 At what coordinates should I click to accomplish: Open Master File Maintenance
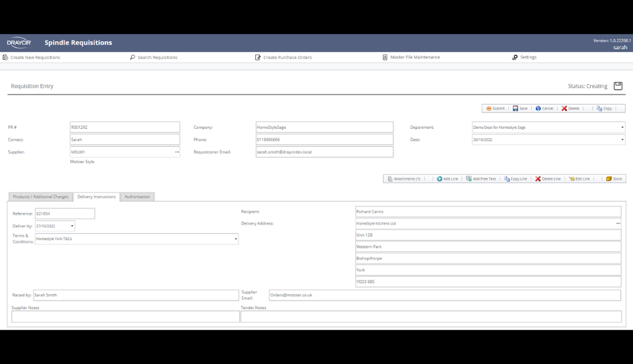pyautogui.click(x=411, y=57)
